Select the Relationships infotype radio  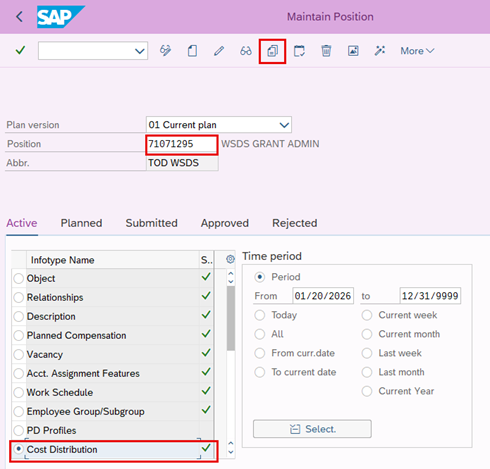[19, 297]
